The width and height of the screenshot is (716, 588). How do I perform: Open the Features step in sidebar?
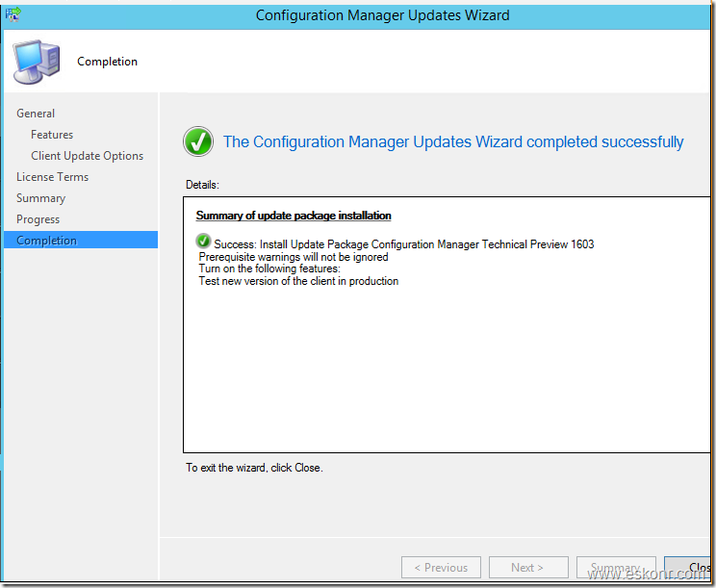[52, 135]
